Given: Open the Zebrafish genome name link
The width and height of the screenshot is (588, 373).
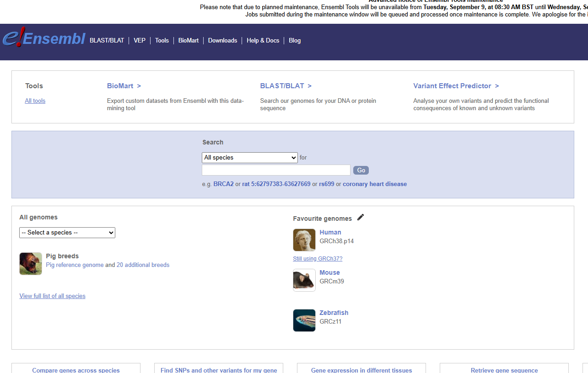Looking at the screenshot, I should (334, 313).
